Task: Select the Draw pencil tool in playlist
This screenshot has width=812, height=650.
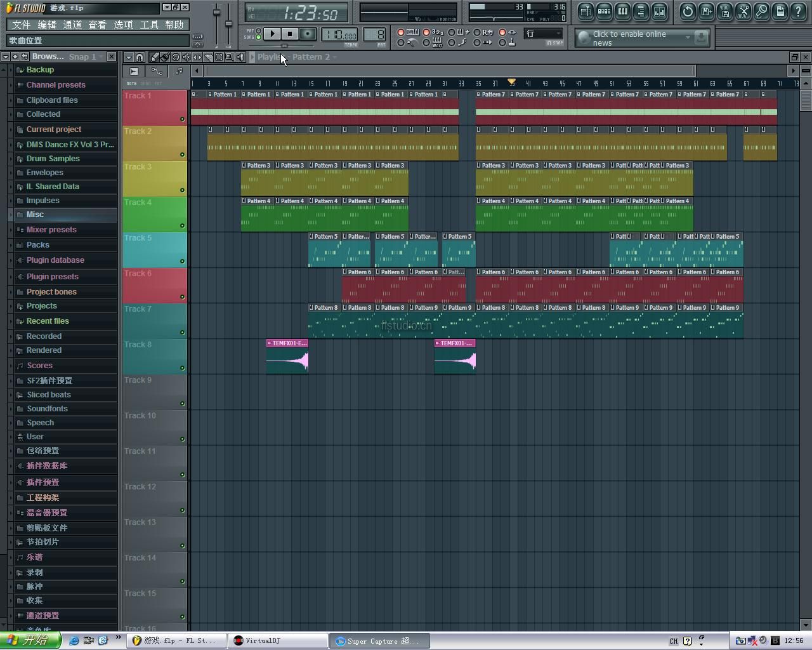Action: 154,57
